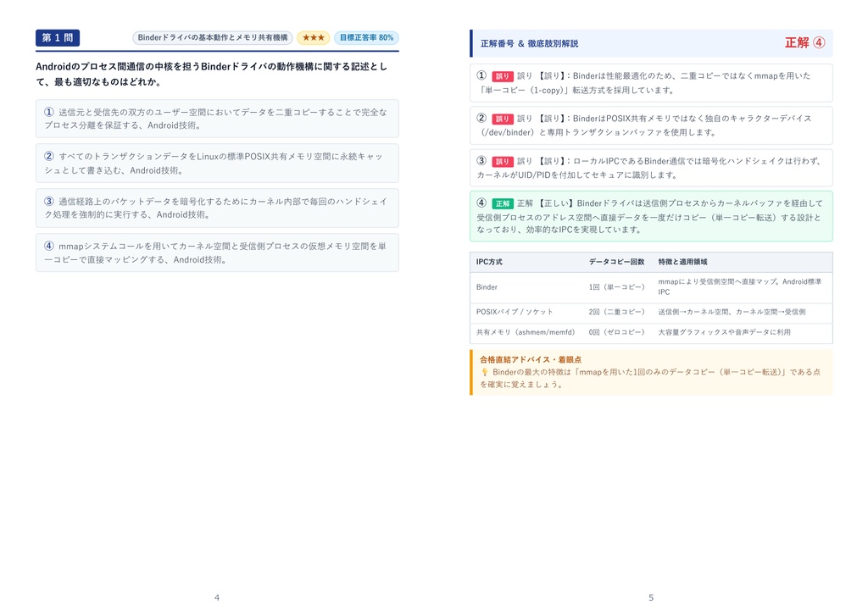
Task: Click the red 正解 ④ answer label
Action: point(805,42)
